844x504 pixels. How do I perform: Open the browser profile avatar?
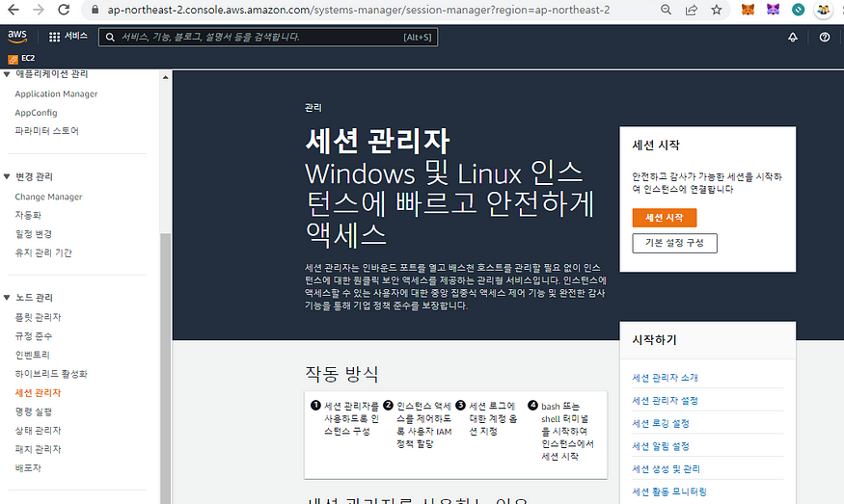coord(824,10)
